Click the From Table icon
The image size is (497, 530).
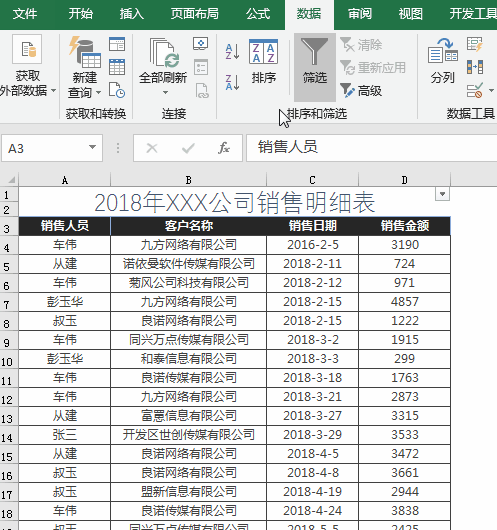(117, 67)
